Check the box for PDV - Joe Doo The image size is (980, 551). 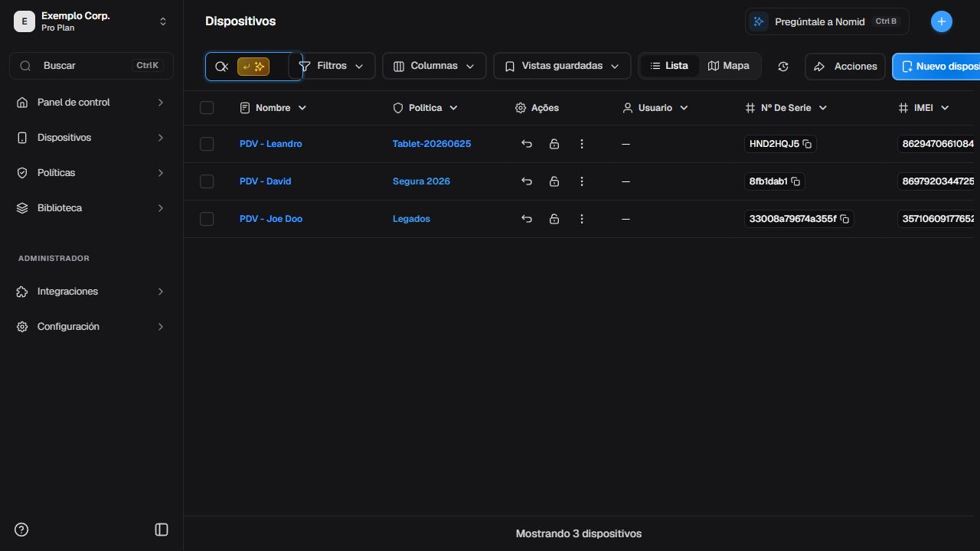point(207,219)
